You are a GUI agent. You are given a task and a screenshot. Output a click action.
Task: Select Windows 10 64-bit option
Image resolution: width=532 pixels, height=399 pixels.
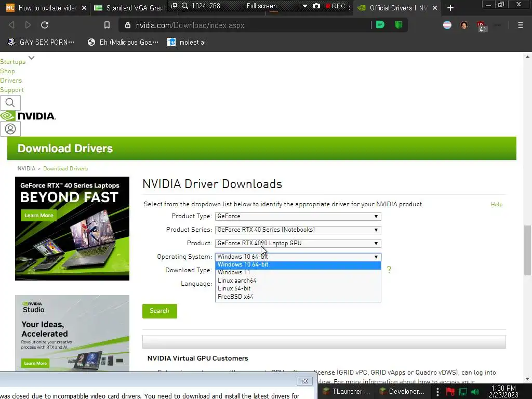(298, 264)
